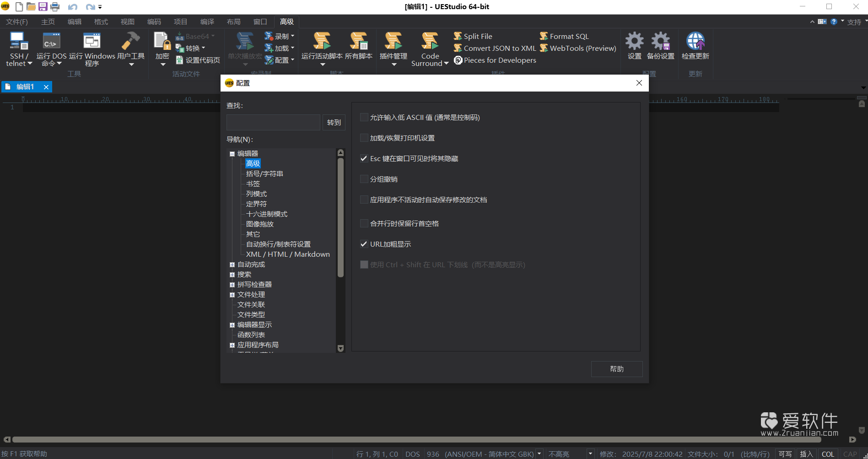Screen dimensions: 868x459
Task: Click the navigation tree scroll down arrow
Action: click(x=340, y=348)
